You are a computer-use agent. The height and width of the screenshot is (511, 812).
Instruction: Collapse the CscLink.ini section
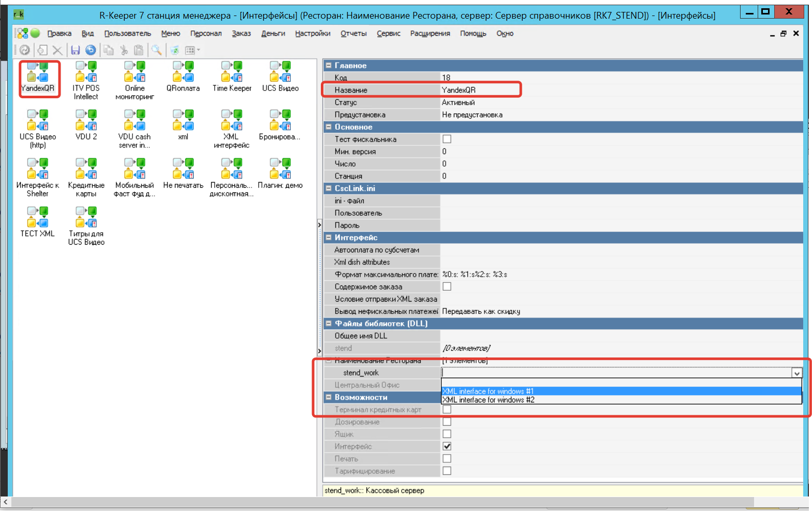click(328, 189)
